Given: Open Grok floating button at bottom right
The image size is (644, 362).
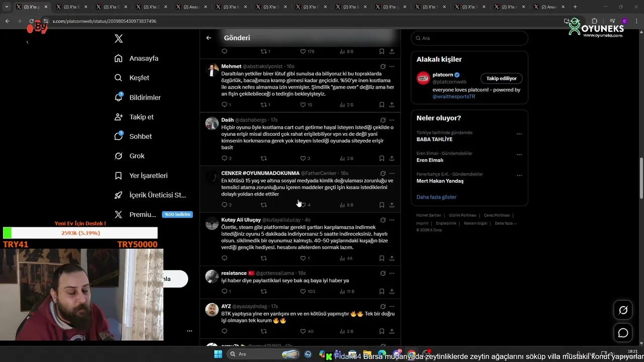Looking at the screenshot, I should pos(623,310).
